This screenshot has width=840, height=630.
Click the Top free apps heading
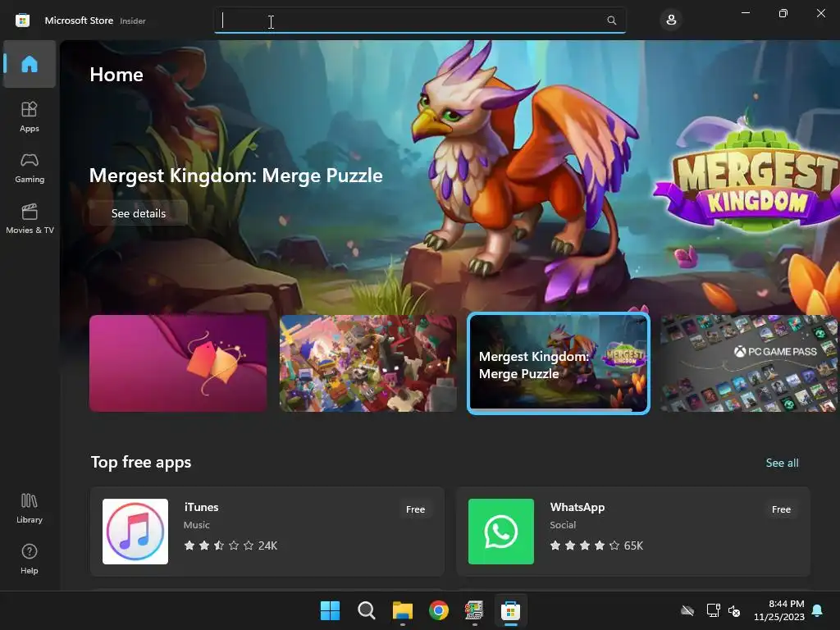(141, 463)
